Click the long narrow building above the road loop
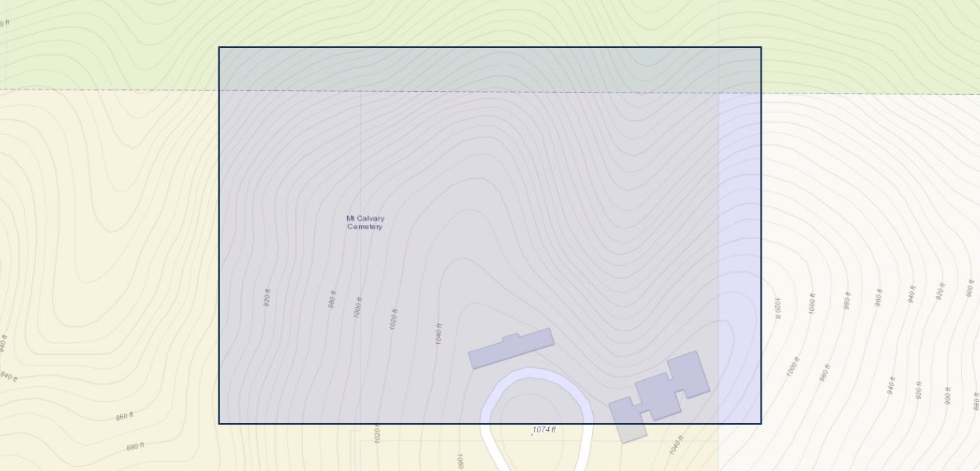980x471 pixels. [511, 349]
